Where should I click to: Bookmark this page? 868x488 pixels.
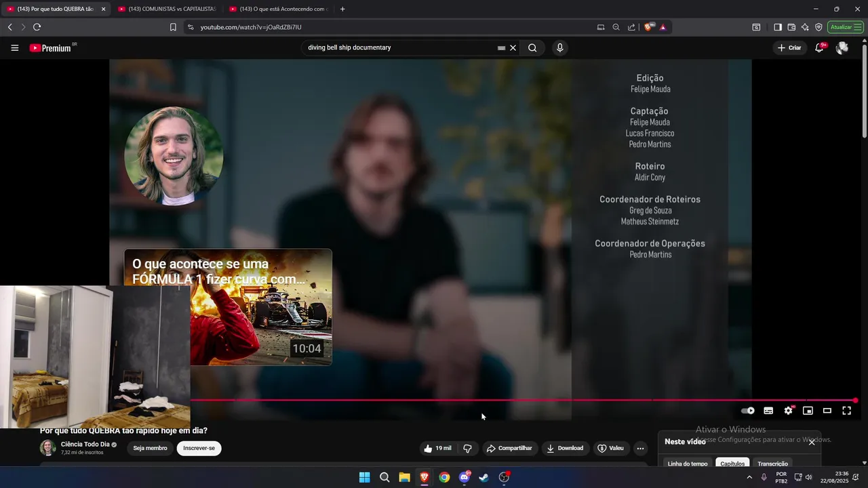click(x=173, y=27)
